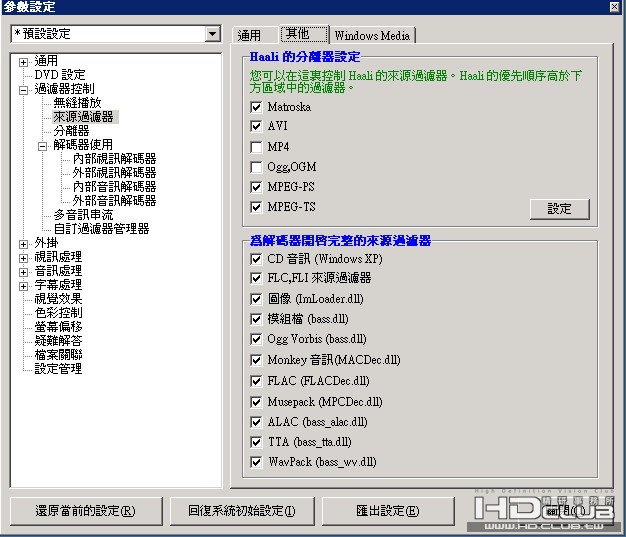Select 色彩控制 in the tree

tap(58, 313)
